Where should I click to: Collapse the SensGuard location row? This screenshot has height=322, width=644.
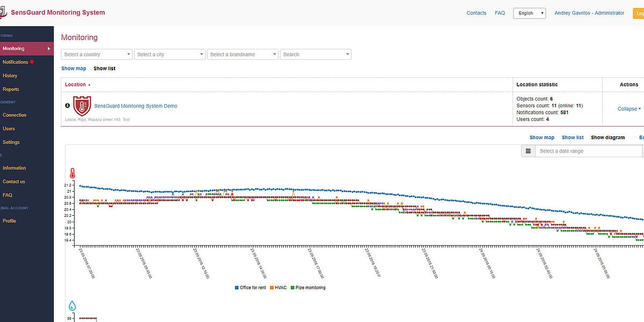(629, 109)
